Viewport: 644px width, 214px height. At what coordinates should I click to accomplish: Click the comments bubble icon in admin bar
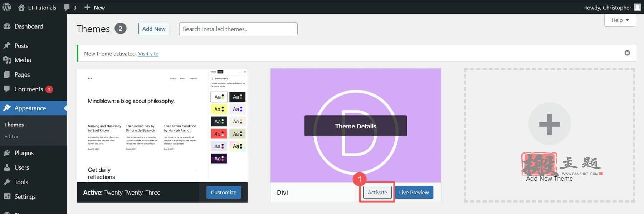pyautogui.click(x=67, y=8)
